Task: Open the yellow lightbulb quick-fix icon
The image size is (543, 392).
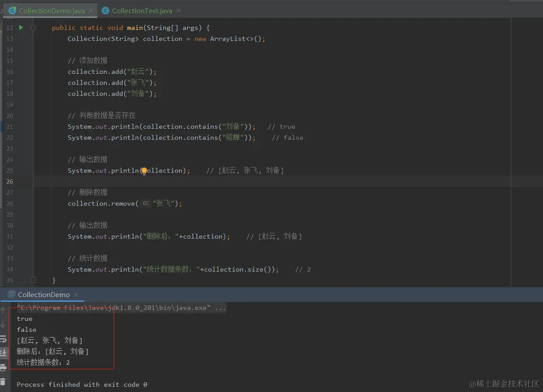Action: tap(144, 171)
